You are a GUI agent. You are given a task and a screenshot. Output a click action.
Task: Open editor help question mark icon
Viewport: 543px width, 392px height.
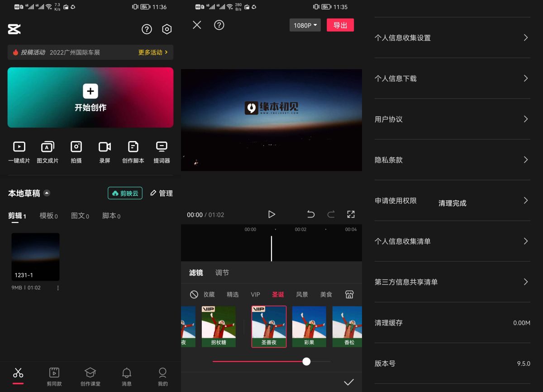[219, 25]
